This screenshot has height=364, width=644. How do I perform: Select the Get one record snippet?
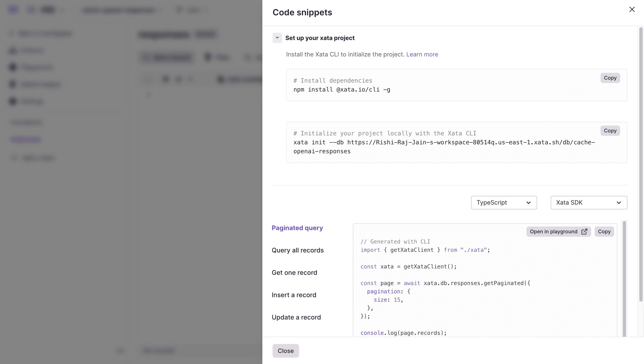[294, 272]
